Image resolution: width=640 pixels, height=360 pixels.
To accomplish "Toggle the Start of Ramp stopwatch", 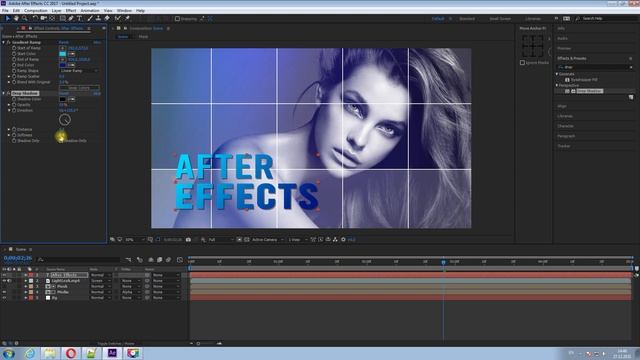I will 14,48.
